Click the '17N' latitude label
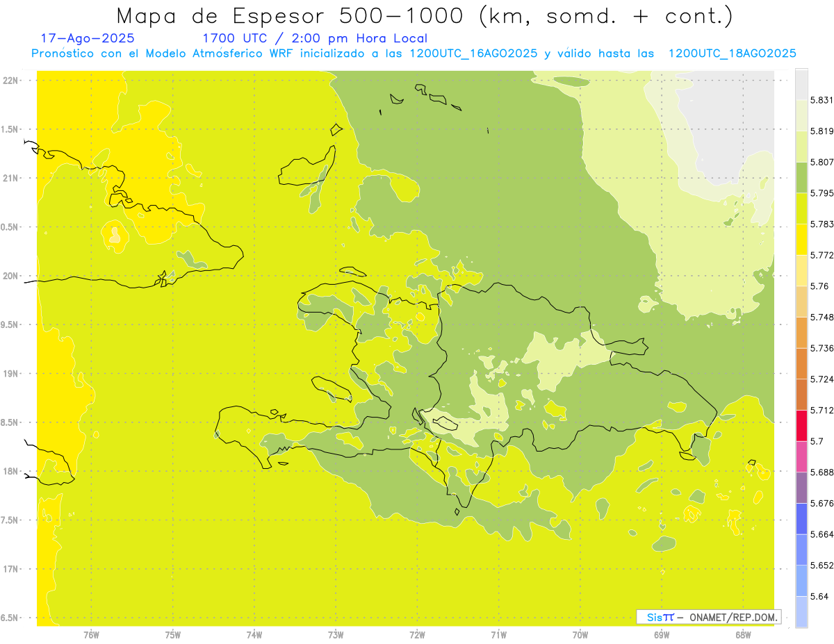The width and height of the screenshot is (834, 644). [x=10, y=569]
